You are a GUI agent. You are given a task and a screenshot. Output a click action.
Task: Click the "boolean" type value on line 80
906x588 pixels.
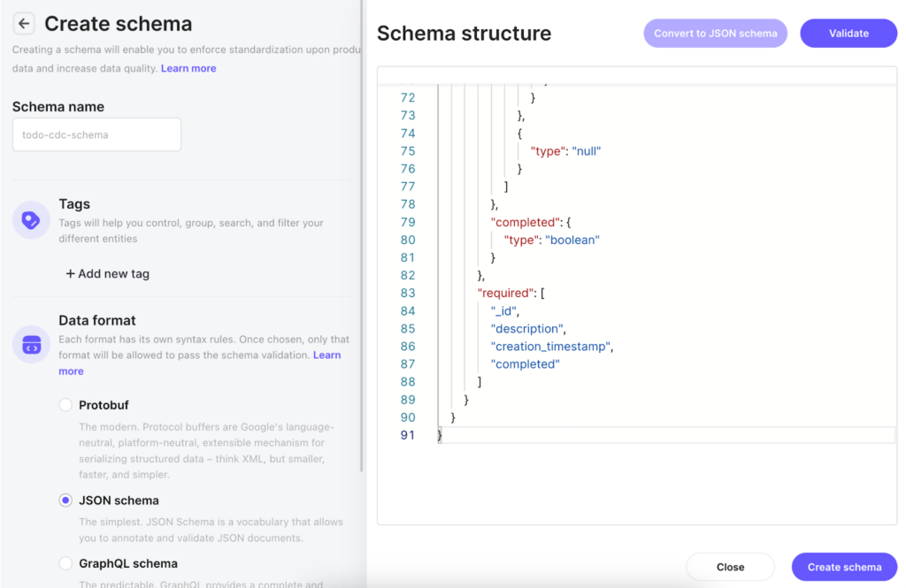(x=572, y=240)
